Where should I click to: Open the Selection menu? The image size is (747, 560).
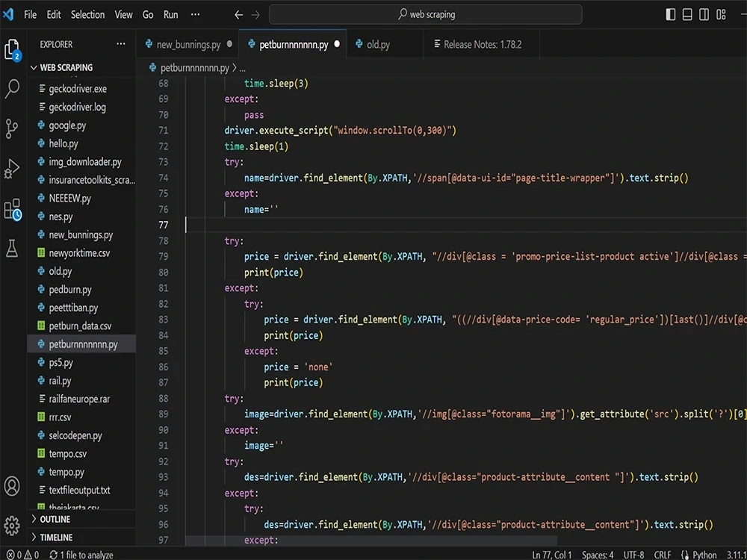(x=87, y=14)
